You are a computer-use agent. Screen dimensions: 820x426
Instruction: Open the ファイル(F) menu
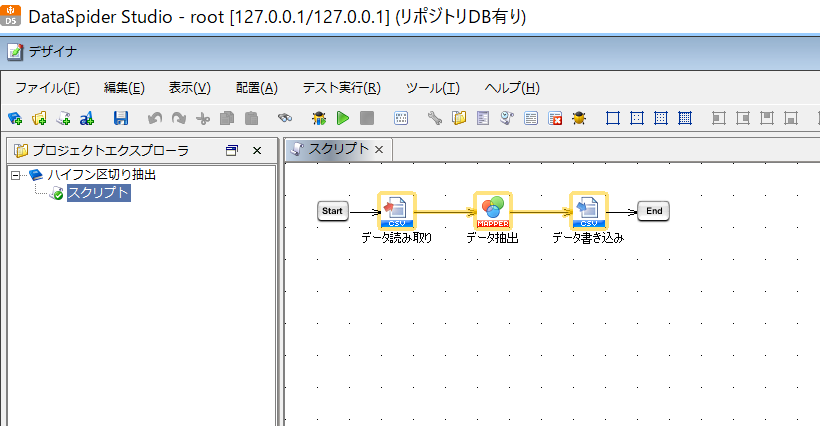tap(48, 88)
